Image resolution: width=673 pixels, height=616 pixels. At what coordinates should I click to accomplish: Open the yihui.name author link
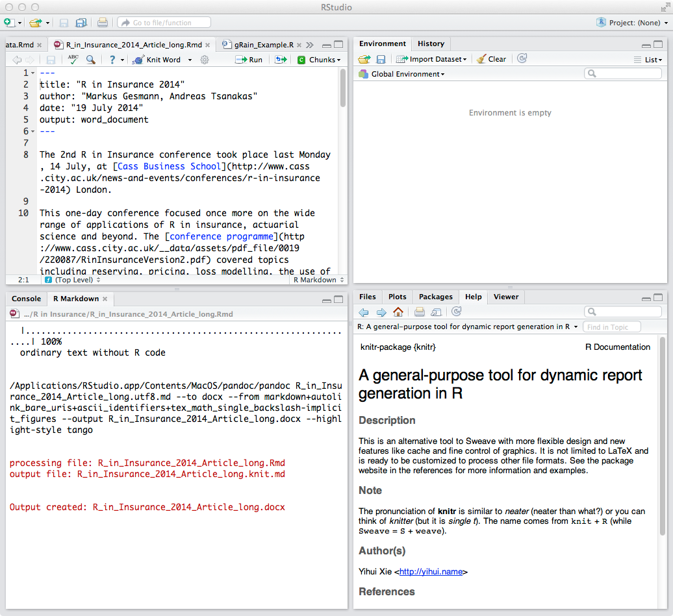point(431,572)
